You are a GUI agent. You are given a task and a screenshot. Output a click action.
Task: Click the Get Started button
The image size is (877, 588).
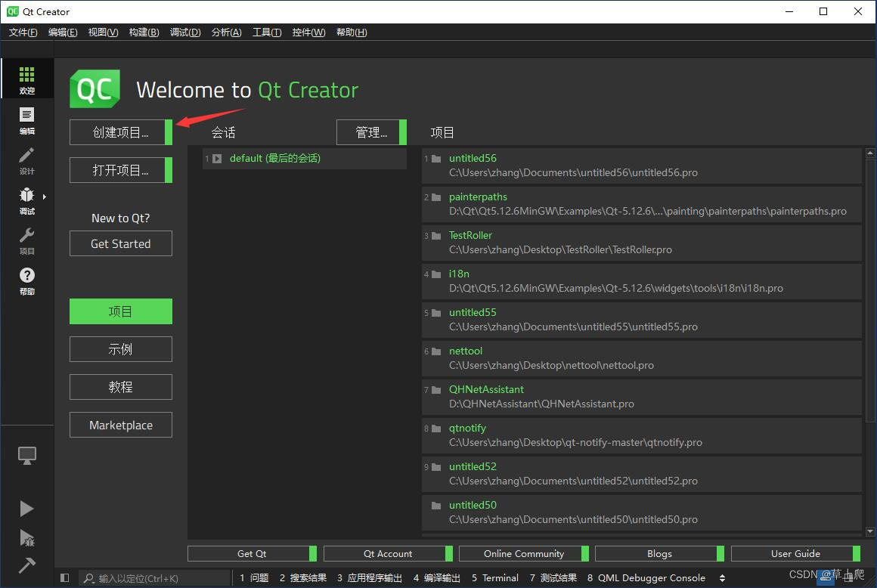tap(120, 243)
